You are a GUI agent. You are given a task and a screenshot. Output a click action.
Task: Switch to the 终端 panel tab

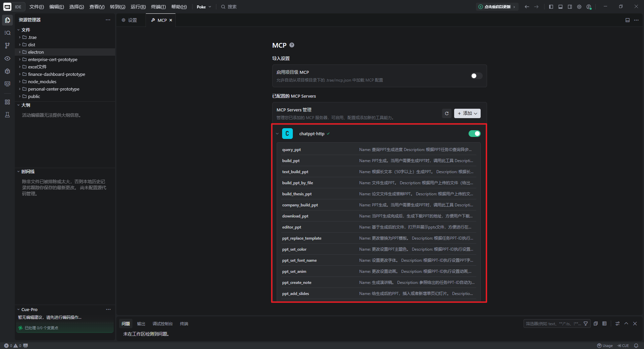(184, 323)
